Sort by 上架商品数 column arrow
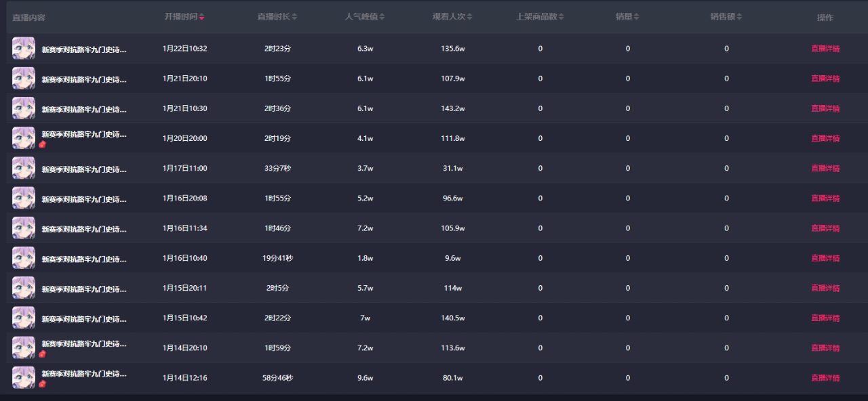868x401 pixels. tap(561, 16)
